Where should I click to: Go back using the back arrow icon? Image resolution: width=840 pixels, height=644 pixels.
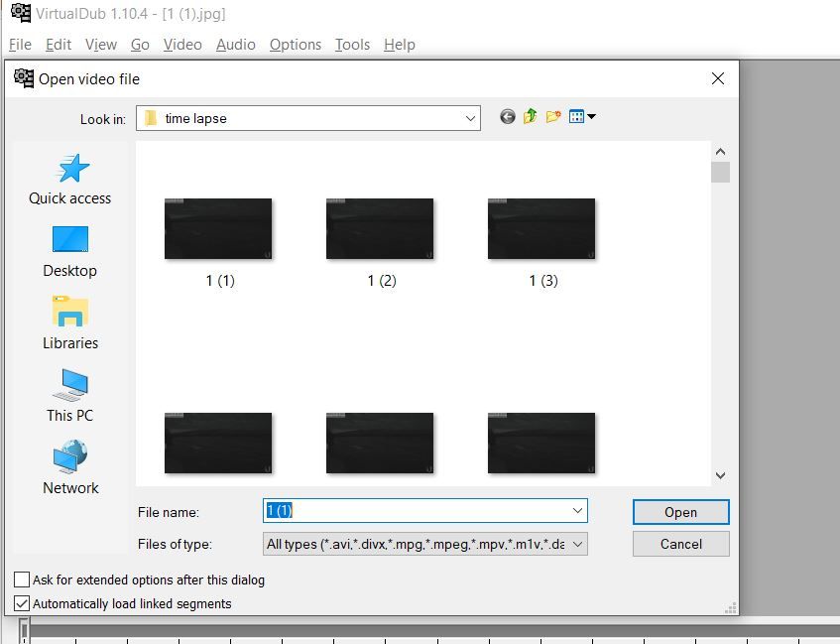(508, 116)
